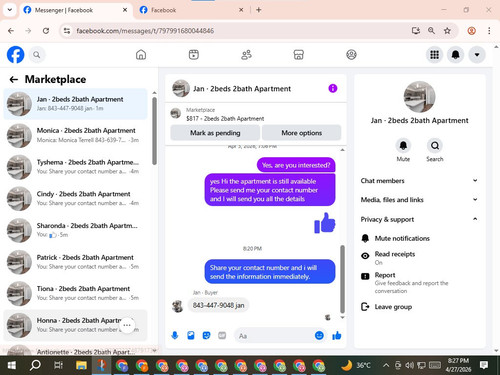Click the chat messages scrollbar

tap(342, 279)
